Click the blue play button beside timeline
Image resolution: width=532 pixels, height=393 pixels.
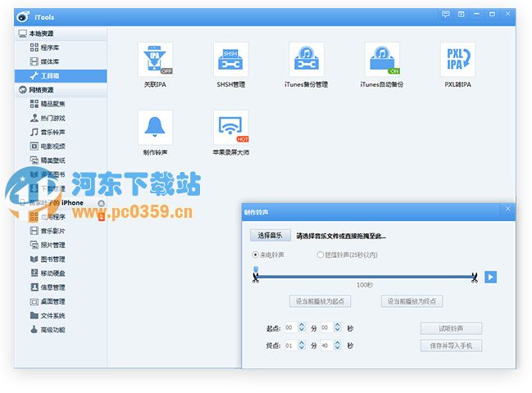tap(490, 277)
